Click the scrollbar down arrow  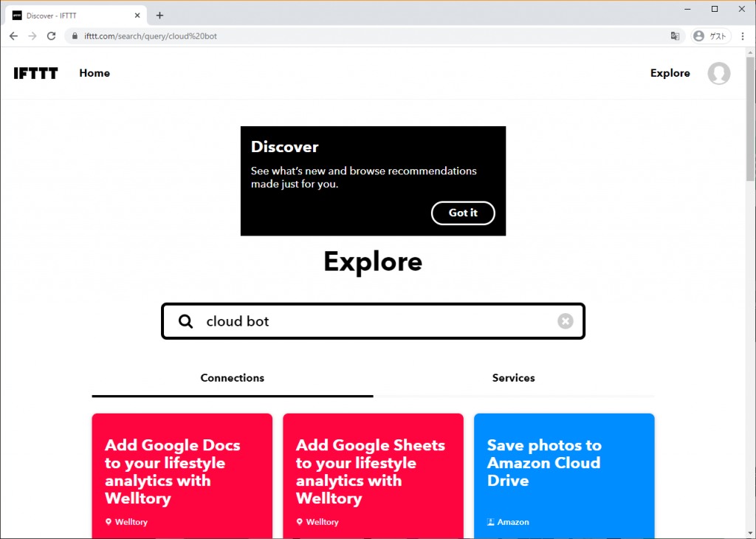click(751, 534)
